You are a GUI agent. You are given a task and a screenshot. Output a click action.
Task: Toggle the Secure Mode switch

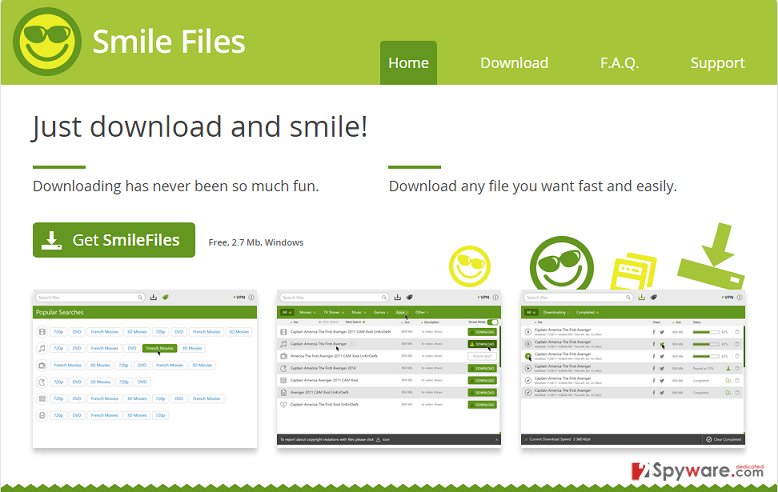tap(492, 322)
